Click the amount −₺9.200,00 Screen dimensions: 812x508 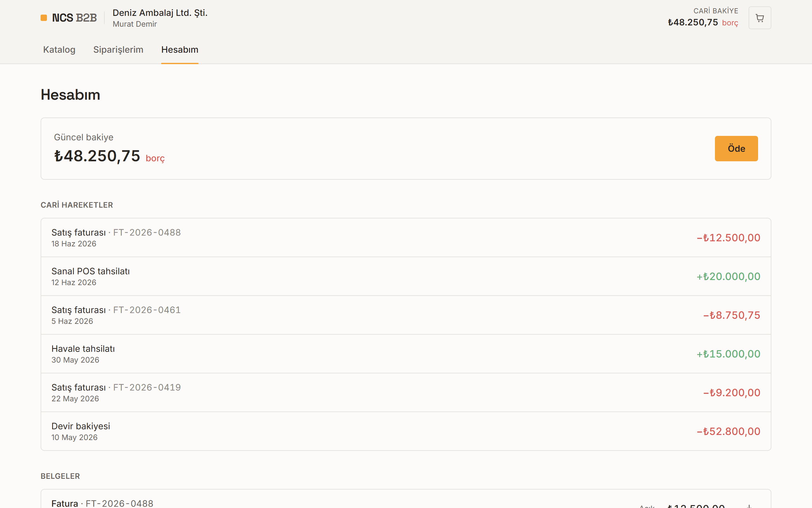(732, 392)
